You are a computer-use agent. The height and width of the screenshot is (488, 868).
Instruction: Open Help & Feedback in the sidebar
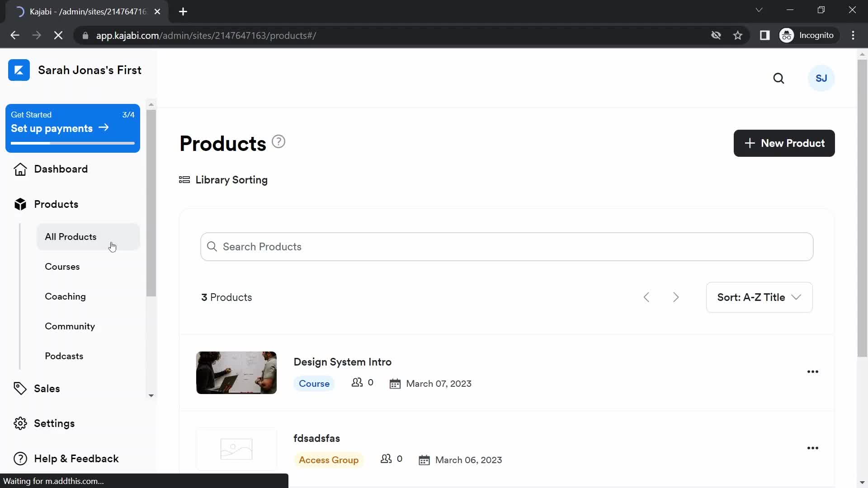click(x=76, y=459)
